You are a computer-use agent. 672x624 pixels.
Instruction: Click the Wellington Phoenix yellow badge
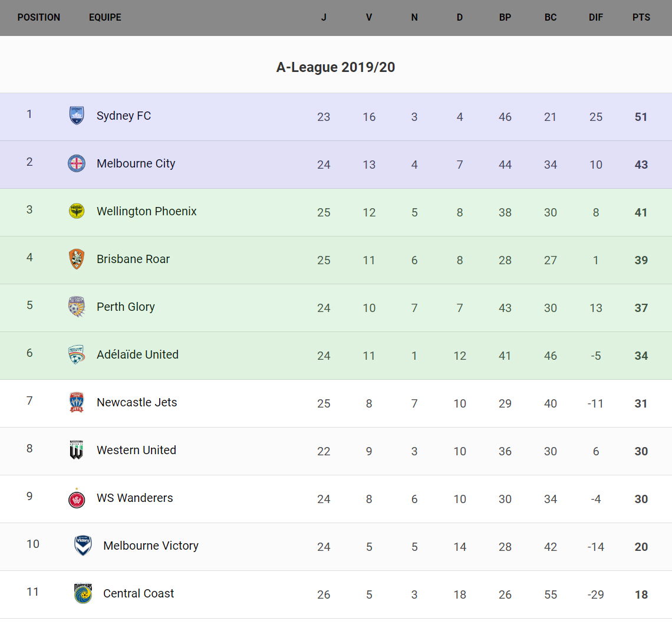pyautogui.click(x=77, y=211)
